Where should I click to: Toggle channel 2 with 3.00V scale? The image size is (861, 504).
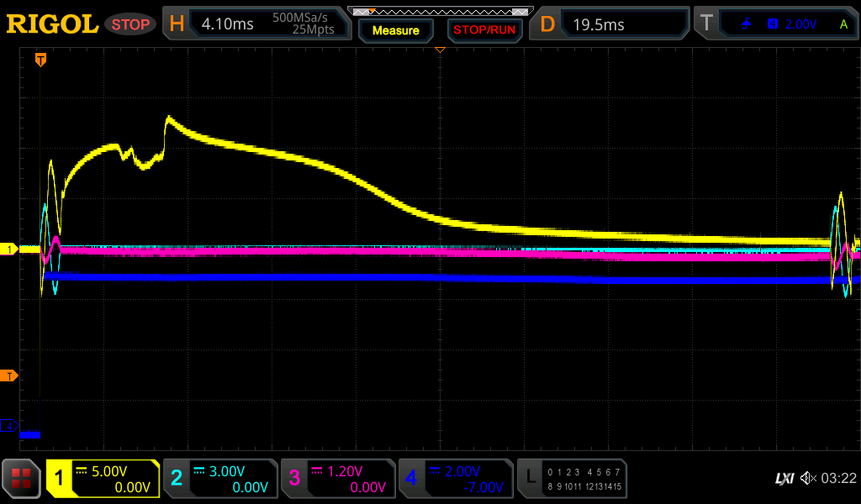220,479
